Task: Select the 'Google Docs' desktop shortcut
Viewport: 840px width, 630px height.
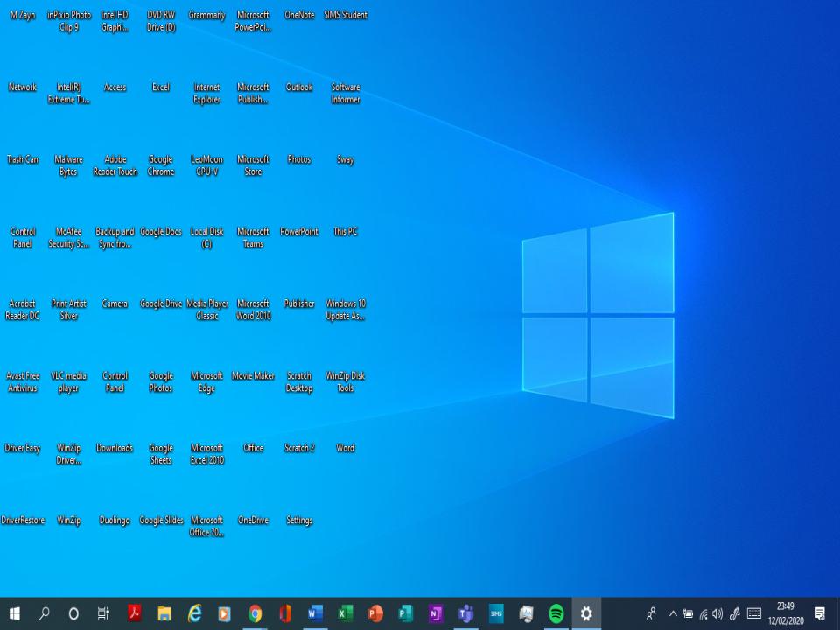Action: pos(161,231)
